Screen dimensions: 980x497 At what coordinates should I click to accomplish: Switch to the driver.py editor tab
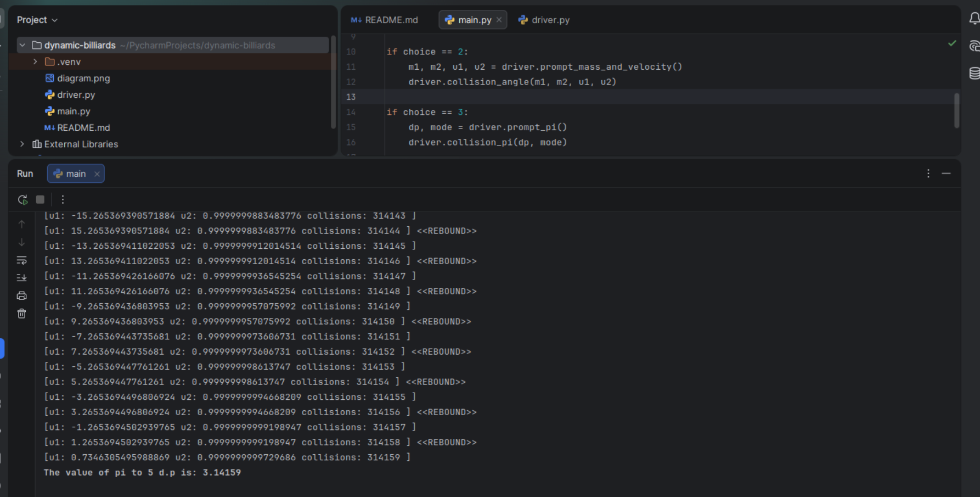click(x=544, y=20)
